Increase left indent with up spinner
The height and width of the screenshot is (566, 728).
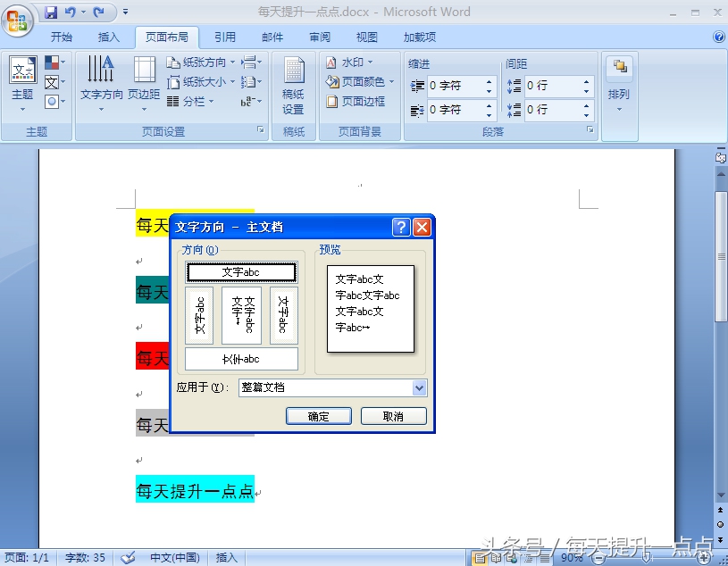(490, 81)
